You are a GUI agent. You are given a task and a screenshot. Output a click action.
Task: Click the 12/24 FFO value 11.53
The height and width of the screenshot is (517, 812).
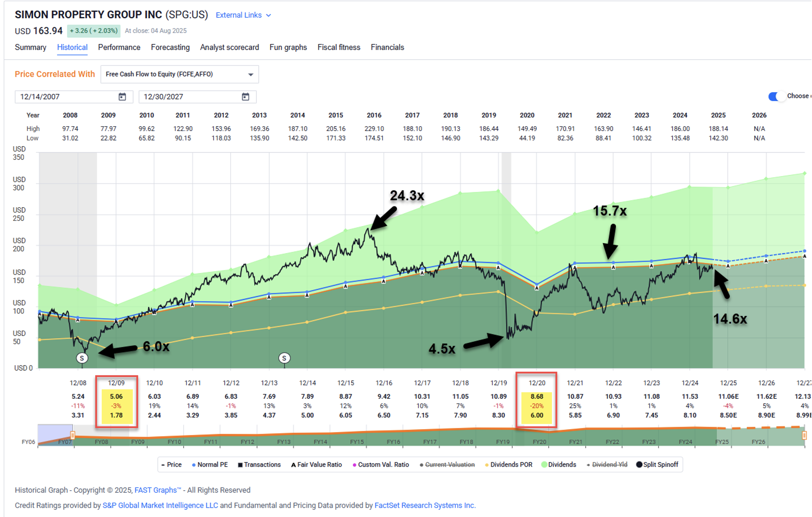click(690, 397)
